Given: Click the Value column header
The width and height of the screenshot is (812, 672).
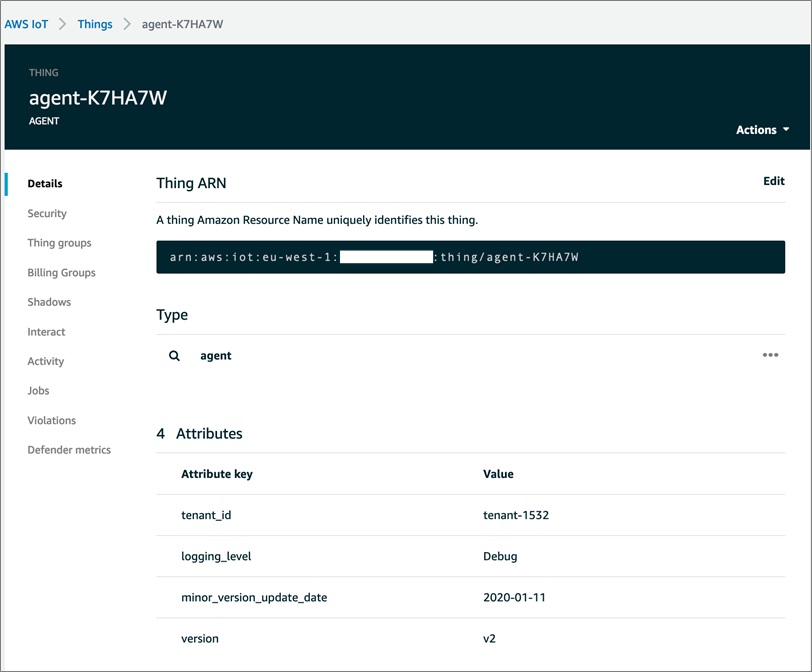Looking at the screenshot, I should (x=498, y=474).
